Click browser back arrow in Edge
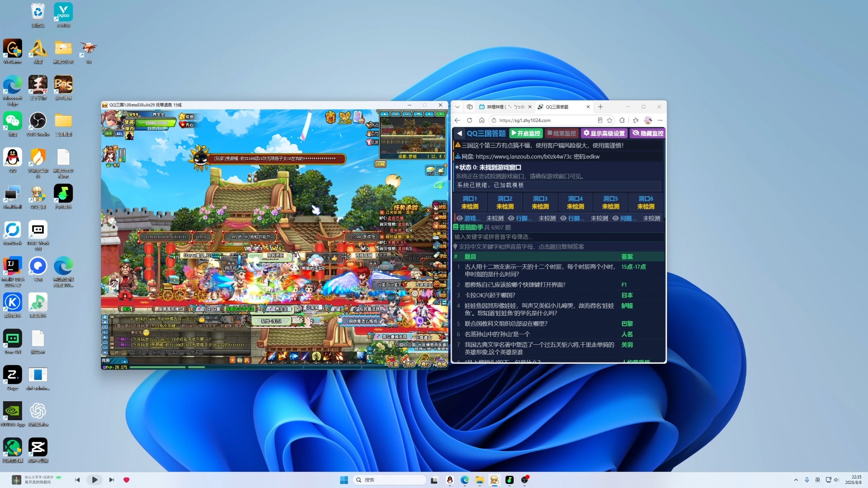The height and width of the screenshot is (488, 868). pyautogui.click(x=458, y=120)
